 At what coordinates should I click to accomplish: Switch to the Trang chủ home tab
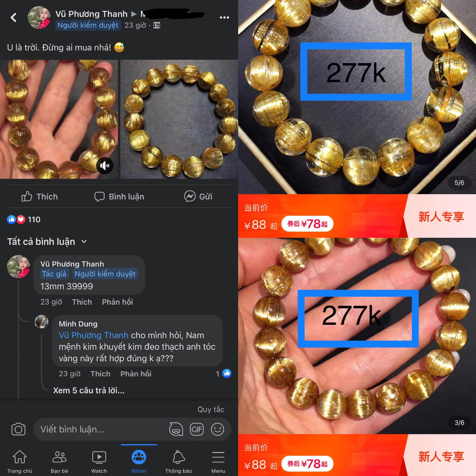coord(20,461)
